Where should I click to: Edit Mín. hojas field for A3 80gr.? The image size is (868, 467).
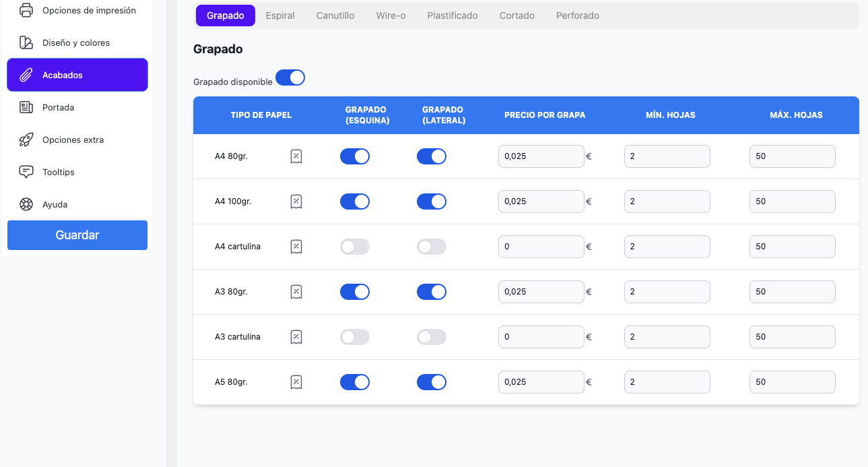[667, 292]
